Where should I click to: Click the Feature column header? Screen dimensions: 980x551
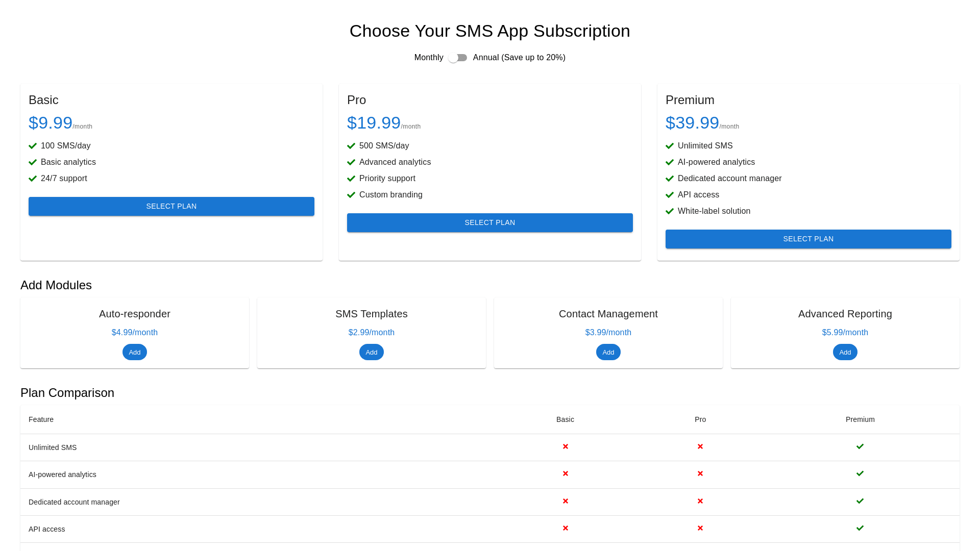point(41,419)
